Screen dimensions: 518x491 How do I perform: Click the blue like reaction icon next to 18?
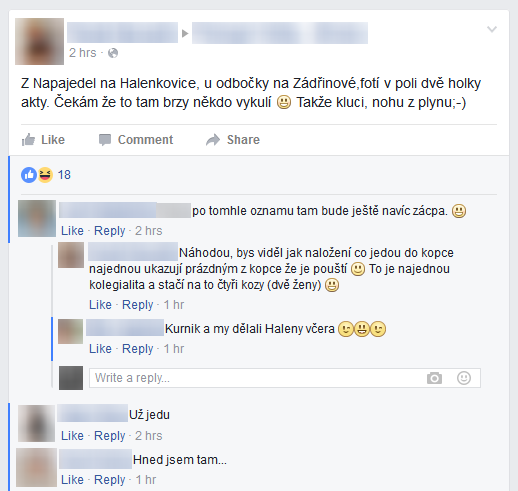(29, 175)
